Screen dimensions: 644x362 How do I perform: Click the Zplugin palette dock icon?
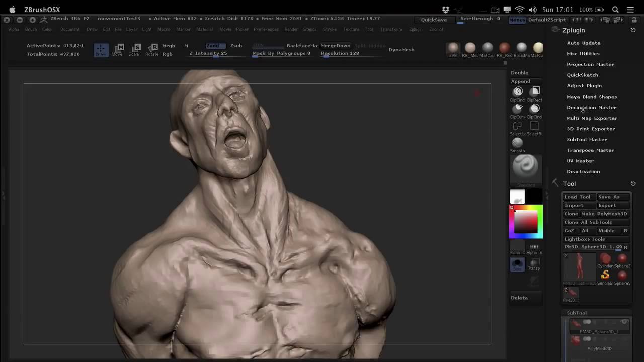[633, 30]
